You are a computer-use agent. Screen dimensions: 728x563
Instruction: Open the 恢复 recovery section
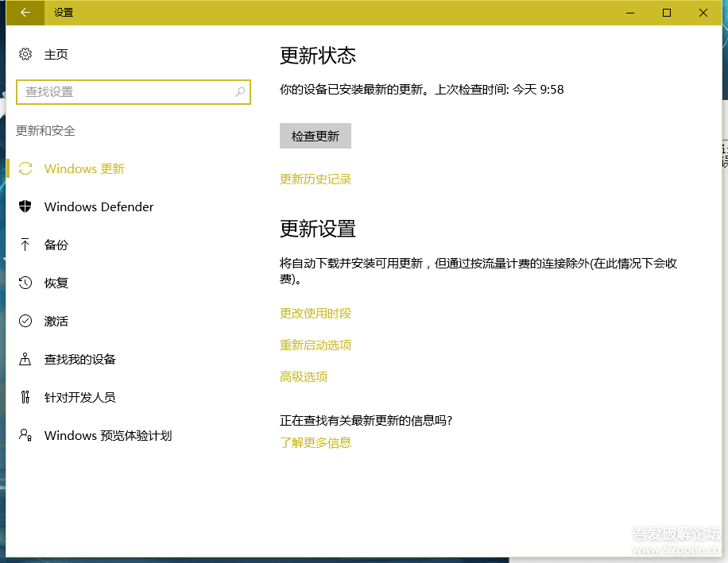(56, 283)
